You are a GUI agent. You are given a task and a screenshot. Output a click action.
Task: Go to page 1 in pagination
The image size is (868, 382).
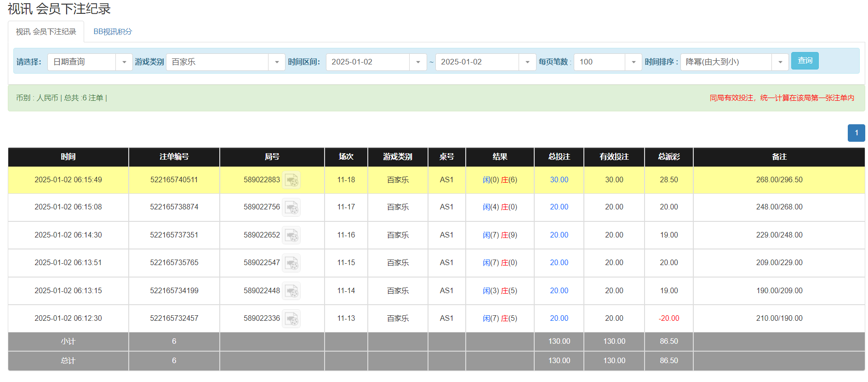(x=856, y=133)
